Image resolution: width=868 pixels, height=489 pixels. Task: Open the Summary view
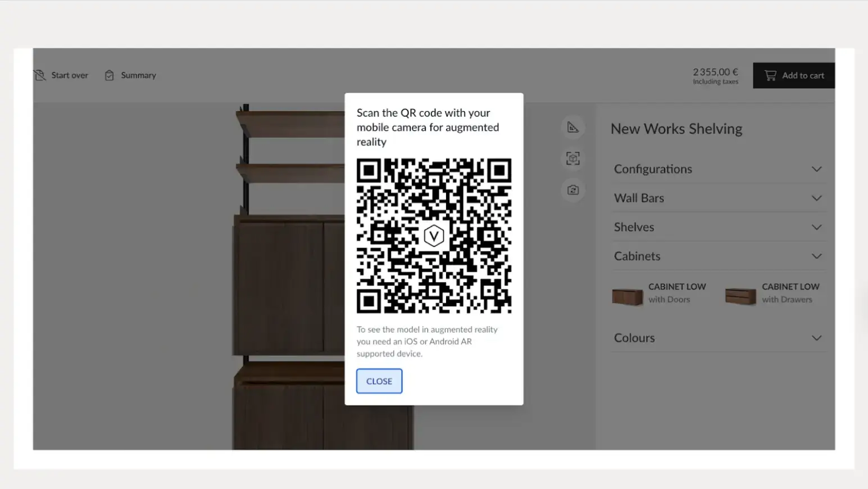pos(130,75)
